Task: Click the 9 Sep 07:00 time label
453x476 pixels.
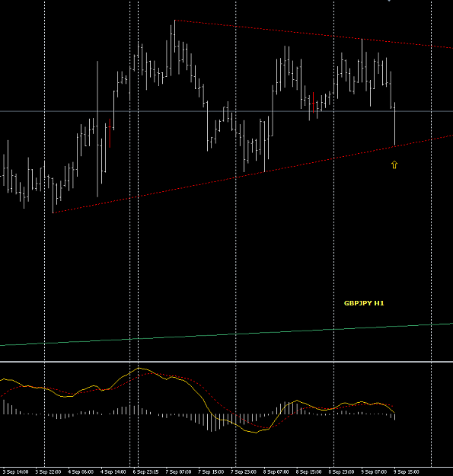Action: coord(374,471)
